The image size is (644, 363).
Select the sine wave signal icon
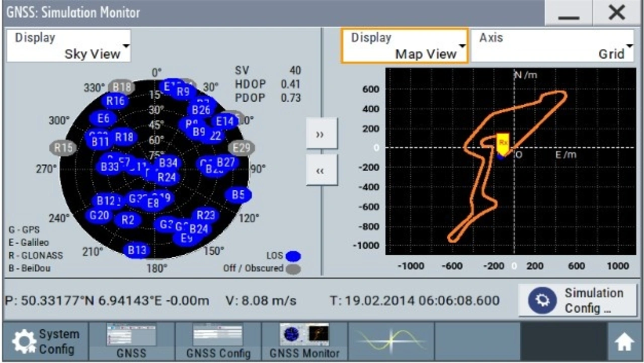tap(391, 341)
